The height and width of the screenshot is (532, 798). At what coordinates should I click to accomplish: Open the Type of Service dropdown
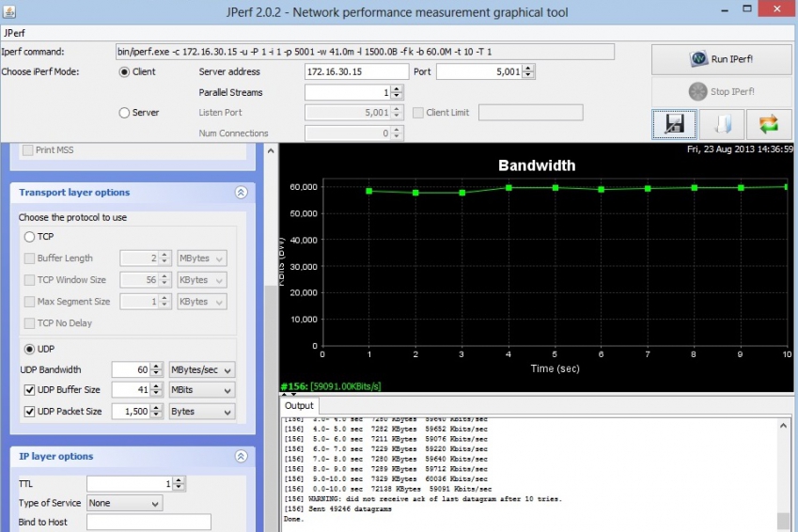[x=124, y=503]
